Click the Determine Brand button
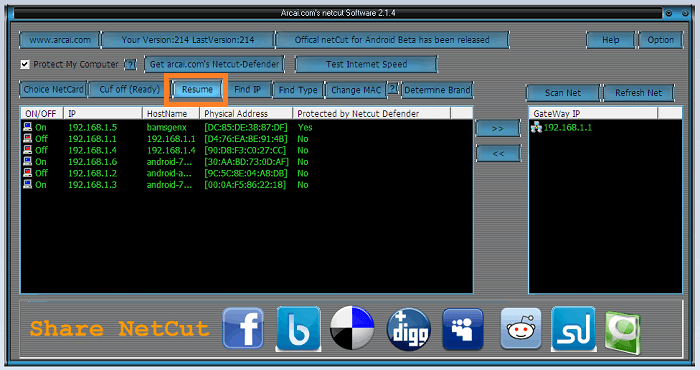This screenshot has height=370, width=700. tap(437, 90)
